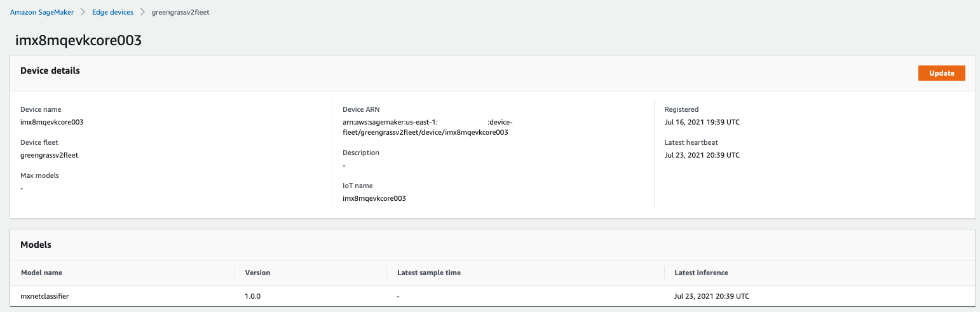Click the Registered date Jul 16, 2021

(x=702, y=122)
